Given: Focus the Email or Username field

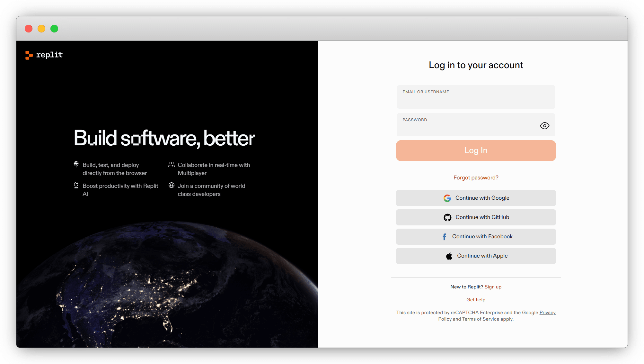Looking at the screenshot, I should [475, 100].
